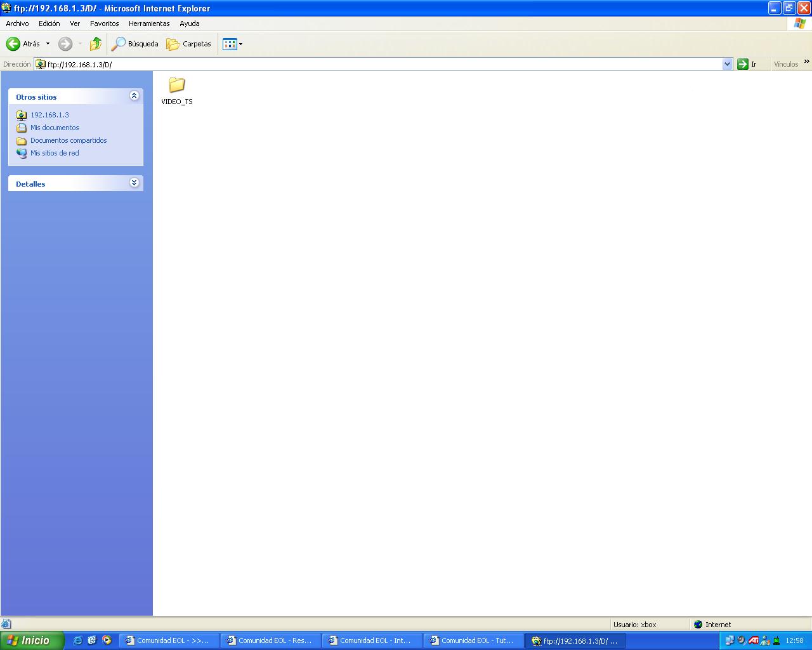This screenshot has width=812, height=650.
Task: Launch Windows Media Player from Quick Launch
Action: 107,640
